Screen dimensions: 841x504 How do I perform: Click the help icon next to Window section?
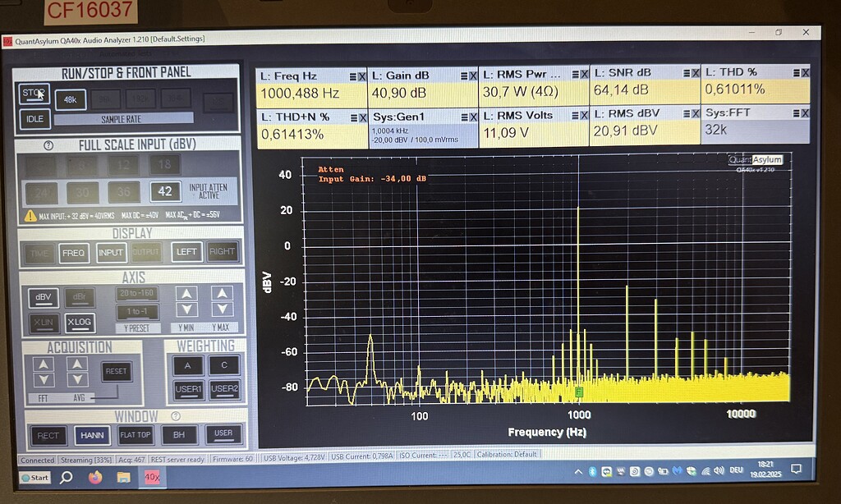176,415
